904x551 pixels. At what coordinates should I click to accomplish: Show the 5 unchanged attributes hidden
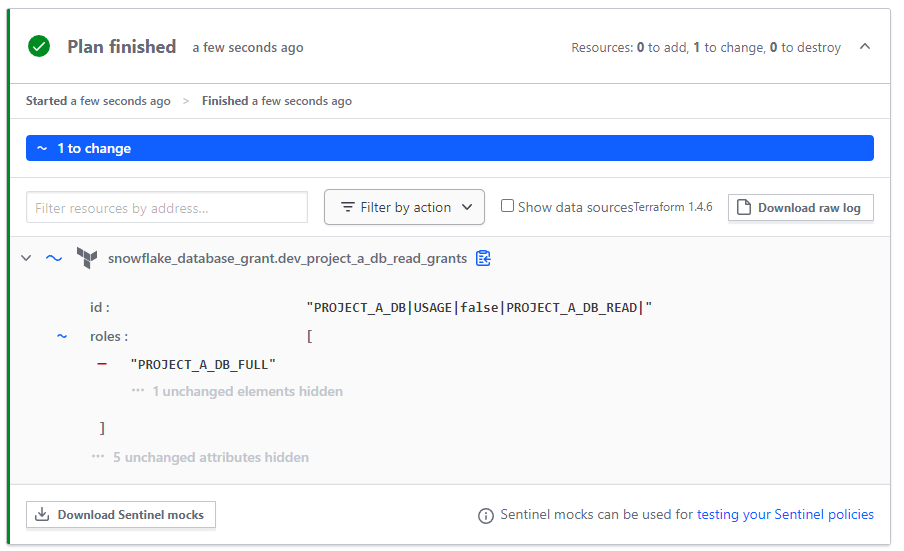point(210,458)
